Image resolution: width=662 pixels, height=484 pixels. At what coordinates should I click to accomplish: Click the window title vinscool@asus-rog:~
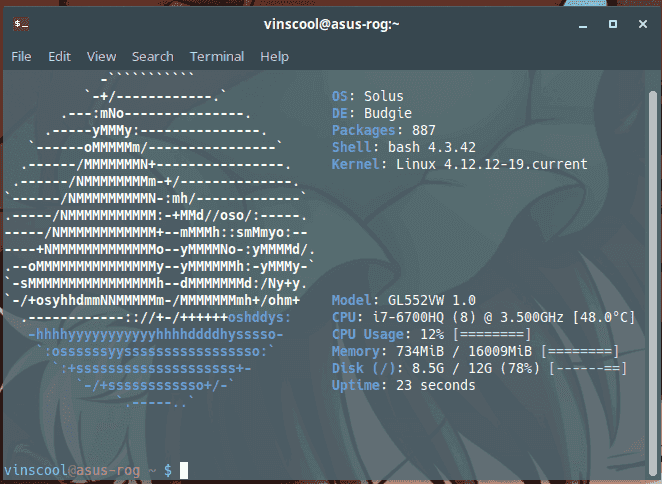click(331, 24)
